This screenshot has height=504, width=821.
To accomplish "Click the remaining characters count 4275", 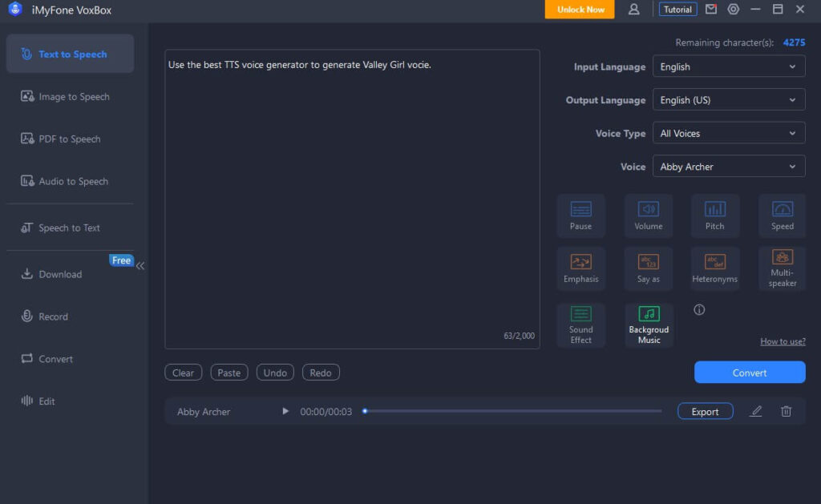I will [x=794, y=42].
